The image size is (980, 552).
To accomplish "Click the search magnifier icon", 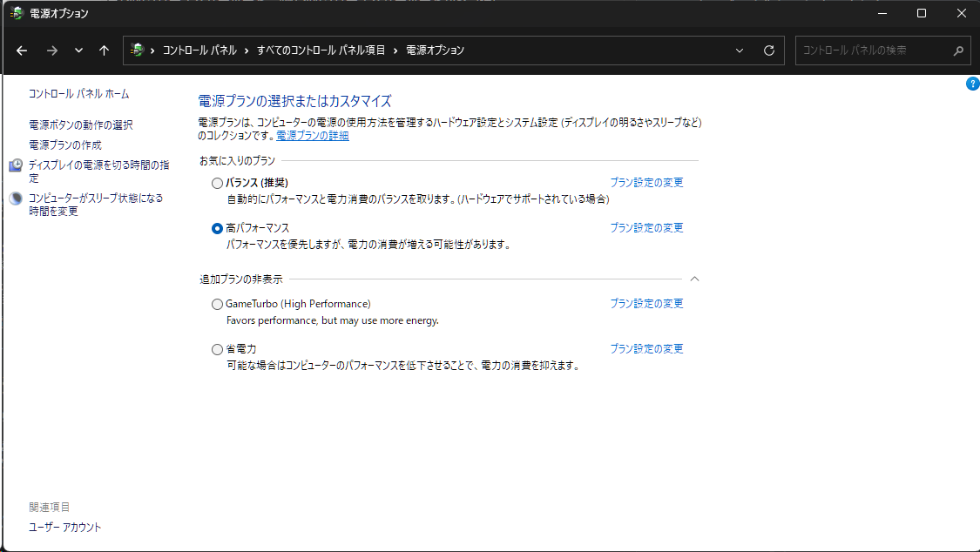I will (958, 50).
